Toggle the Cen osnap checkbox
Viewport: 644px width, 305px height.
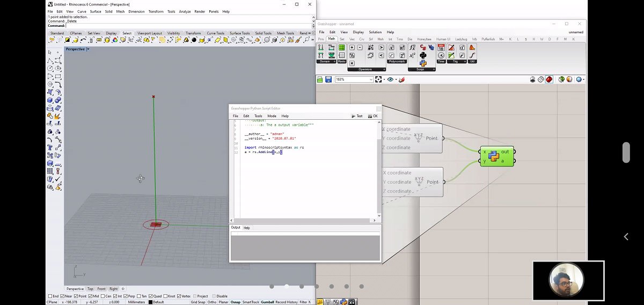(x=104, y=296)
